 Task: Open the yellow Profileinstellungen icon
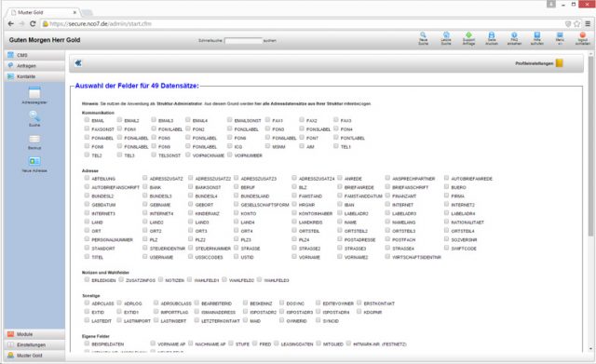pyautogui.click(x=559, y=63)
